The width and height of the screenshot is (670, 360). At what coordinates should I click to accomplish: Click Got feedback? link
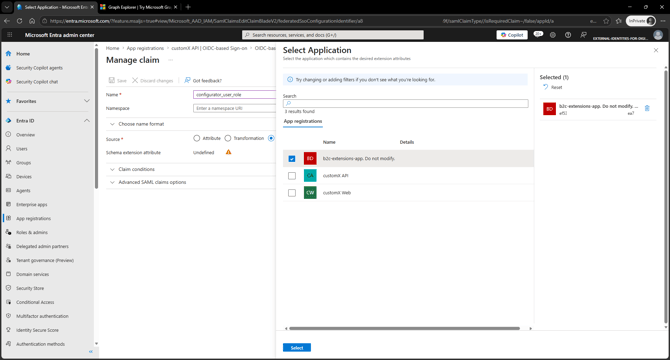click(203, 81)
